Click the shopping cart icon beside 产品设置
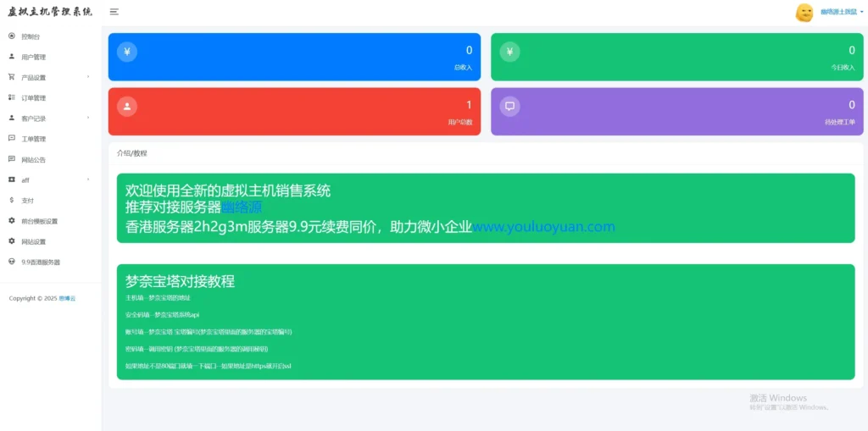Image resolution: width=868 pixels, height=431 pixels. click(x=12, y=77)
